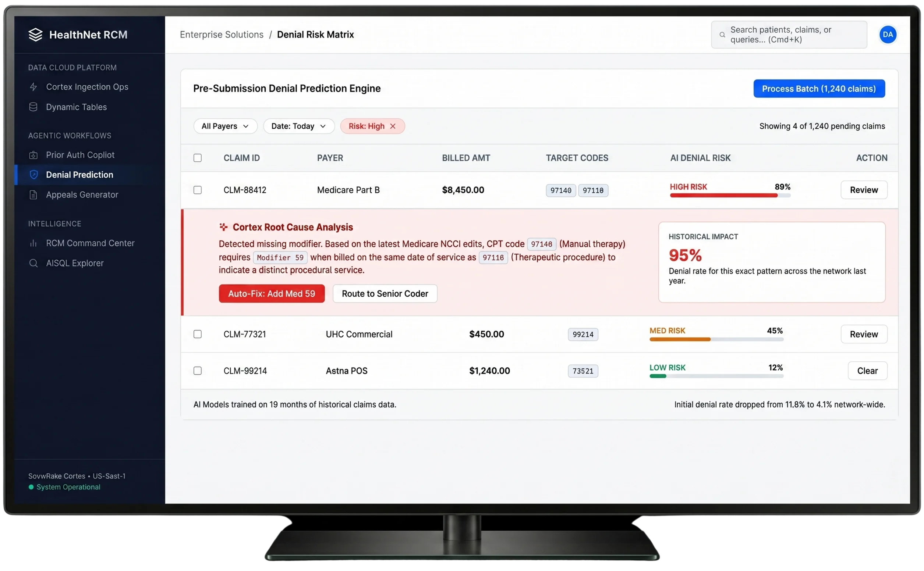This screenshot has height=571, width=924.
Task: Click the AI DENIAL RISK column header
Action: (x=700, y=158)
